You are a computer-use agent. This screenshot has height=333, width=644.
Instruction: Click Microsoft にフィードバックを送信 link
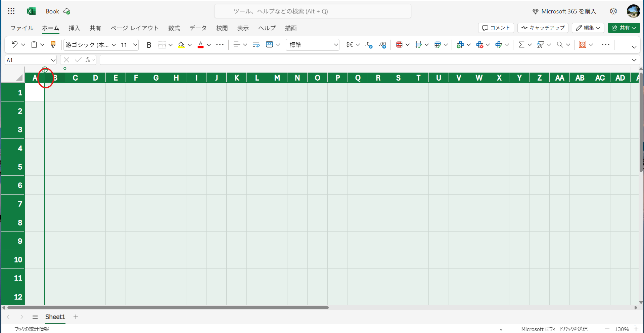point(554,329)
